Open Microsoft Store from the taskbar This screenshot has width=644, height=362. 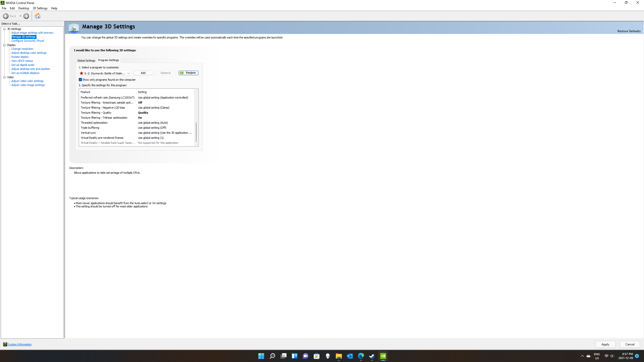[317, 356]
